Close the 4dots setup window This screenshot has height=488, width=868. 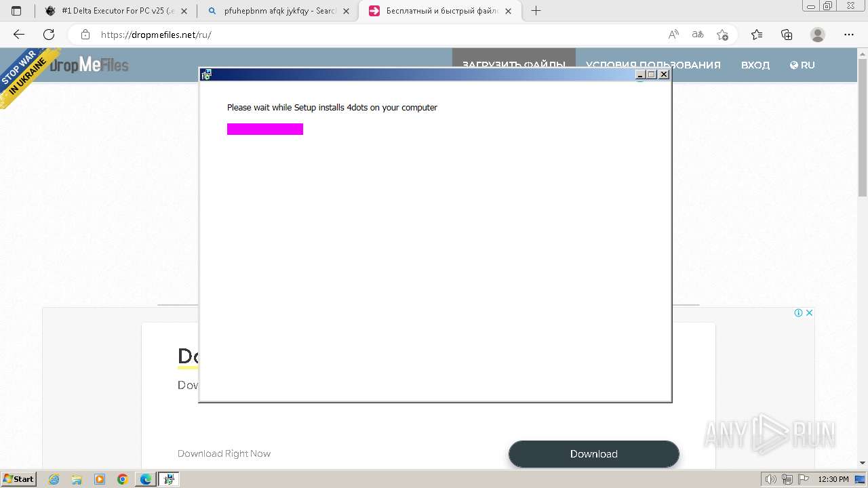(x=664, y=75)
